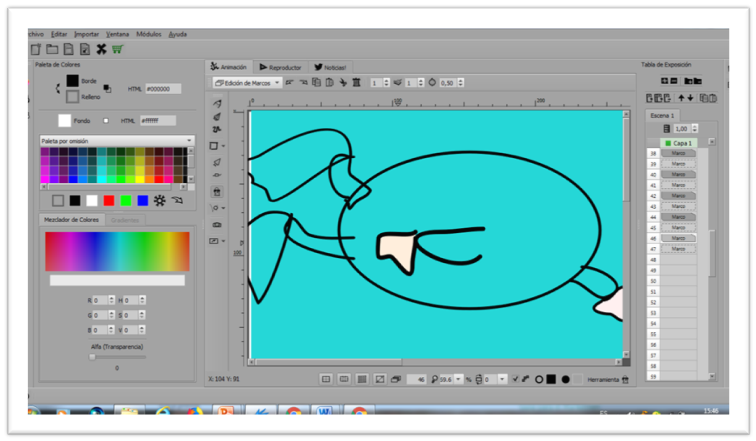756x441 pixels.
Task: Select the Escena 1 tab
Action: 662,116
